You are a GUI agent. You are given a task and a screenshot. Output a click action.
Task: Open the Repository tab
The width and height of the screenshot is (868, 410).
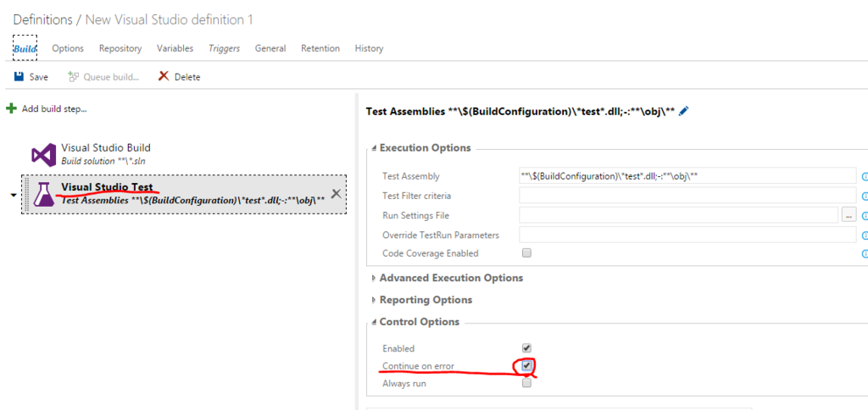click(120, 48)
